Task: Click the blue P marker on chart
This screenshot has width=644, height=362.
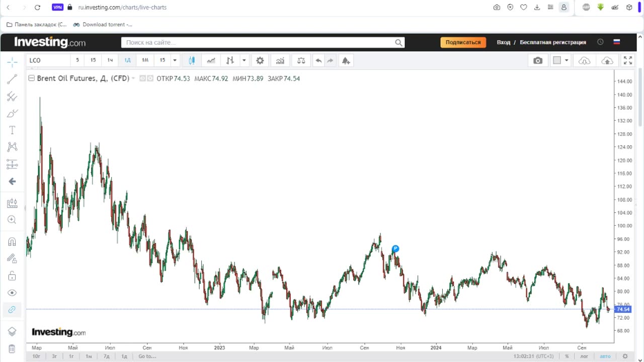Action: tap(395, 249)
